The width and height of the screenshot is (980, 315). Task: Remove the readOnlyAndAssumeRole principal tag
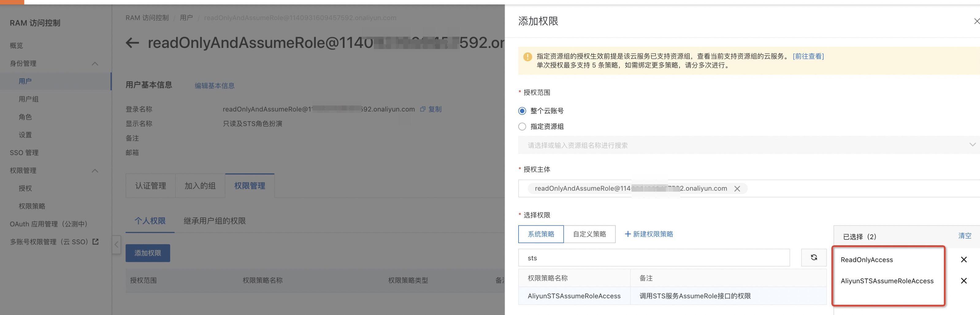(x=737, y=189)
